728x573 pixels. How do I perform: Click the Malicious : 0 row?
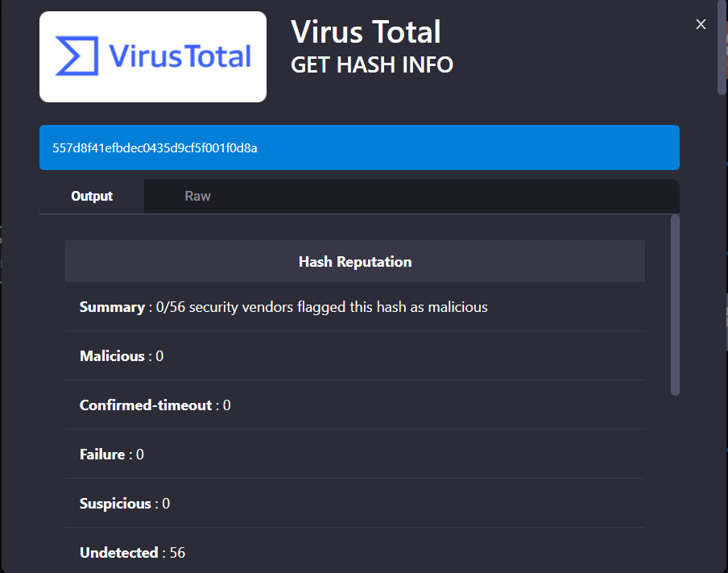354,356
